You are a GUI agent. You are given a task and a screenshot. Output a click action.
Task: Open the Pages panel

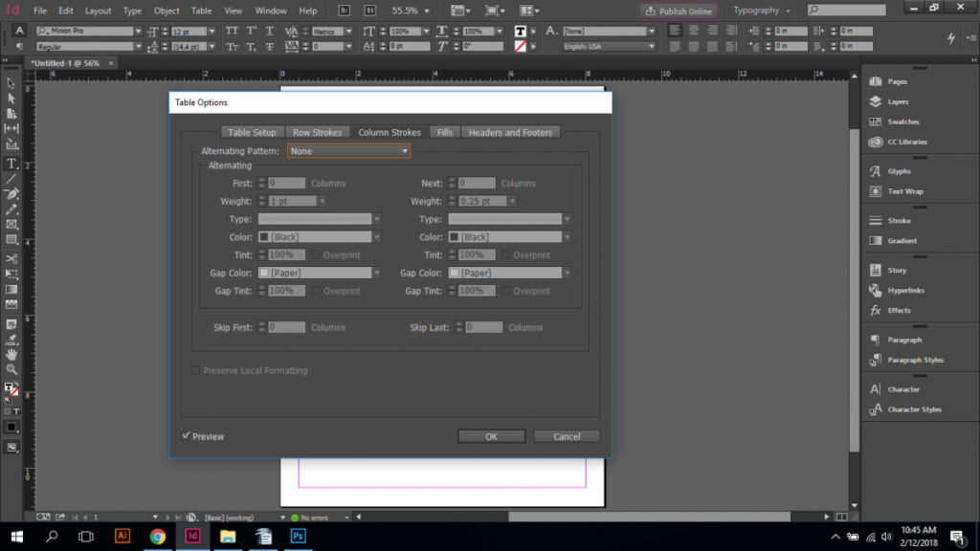pyautogui.click(x=900, y=81)
